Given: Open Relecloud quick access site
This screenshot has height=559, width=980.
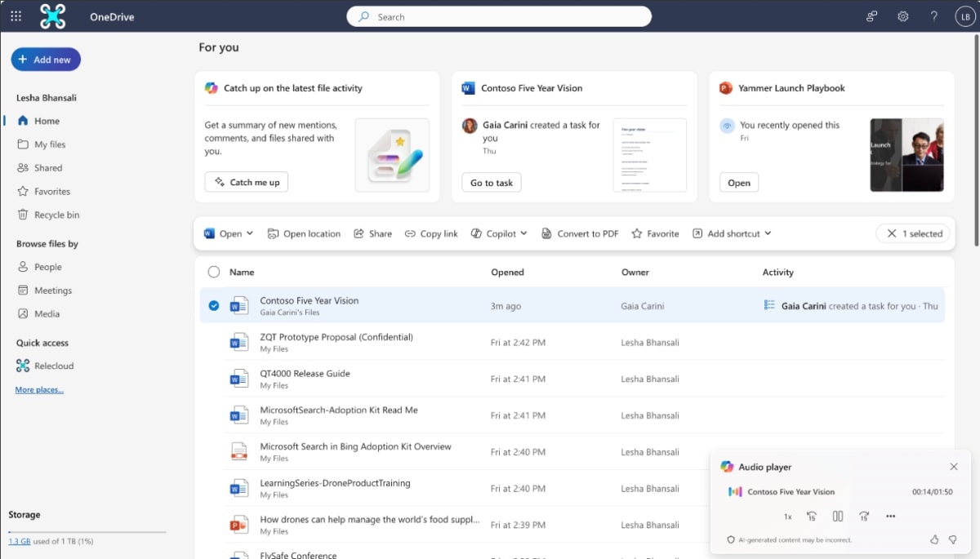Looking at the screenshot, I should 54,366.
